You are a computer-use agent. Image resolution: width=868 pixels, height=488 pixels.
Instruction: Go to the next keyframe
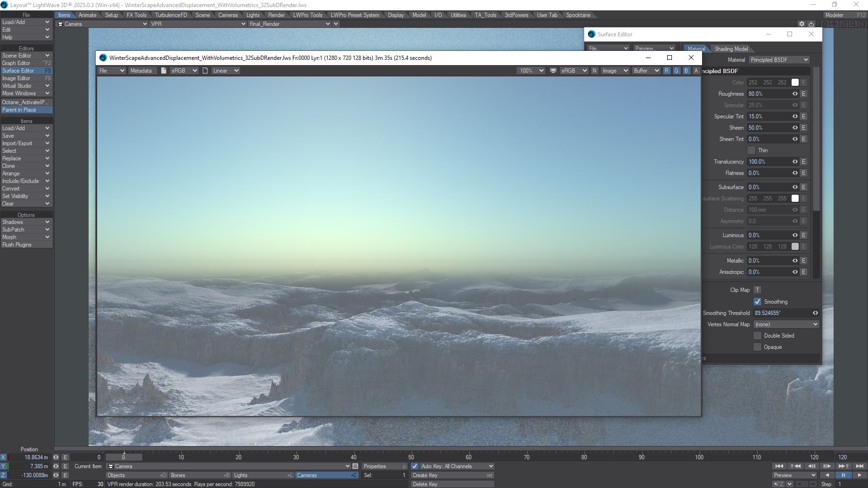(x=843, y=466)
